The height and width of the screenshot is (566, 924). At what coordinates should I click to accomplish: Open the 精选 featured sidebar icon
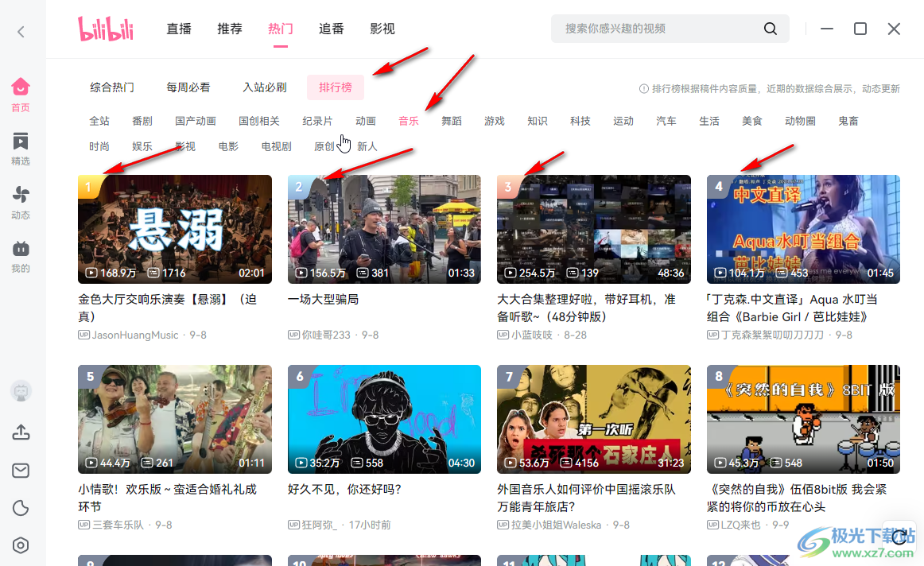pyautogui.click(x=21, y=149)
